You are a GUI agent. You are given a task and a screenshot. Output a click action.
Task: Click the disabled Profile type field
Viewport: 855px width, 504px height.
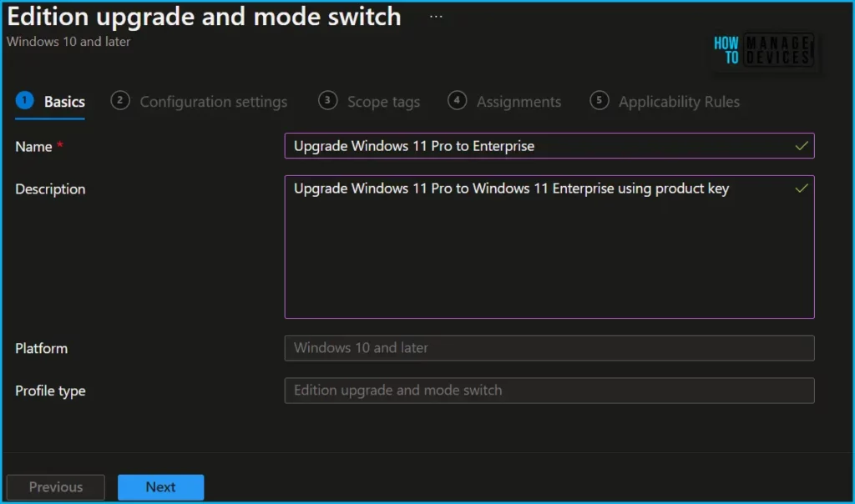point(549,391)
